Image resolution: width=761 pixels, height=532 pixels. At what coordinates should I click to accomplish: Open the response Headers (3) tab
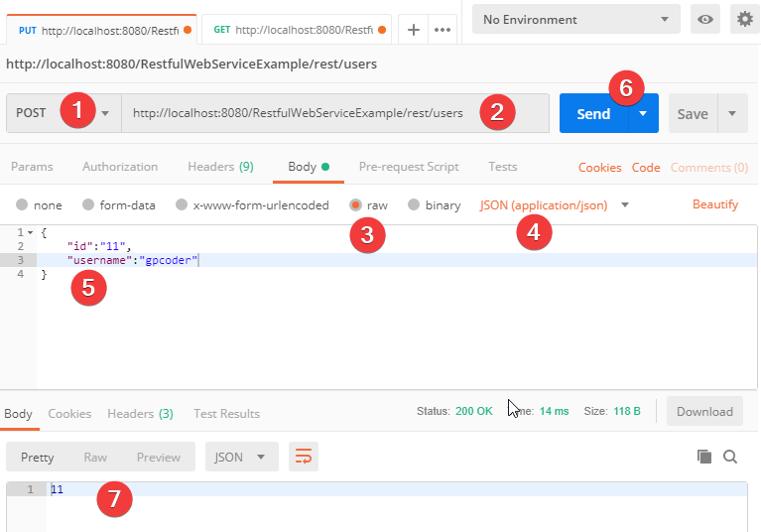[x=140, y=414]
